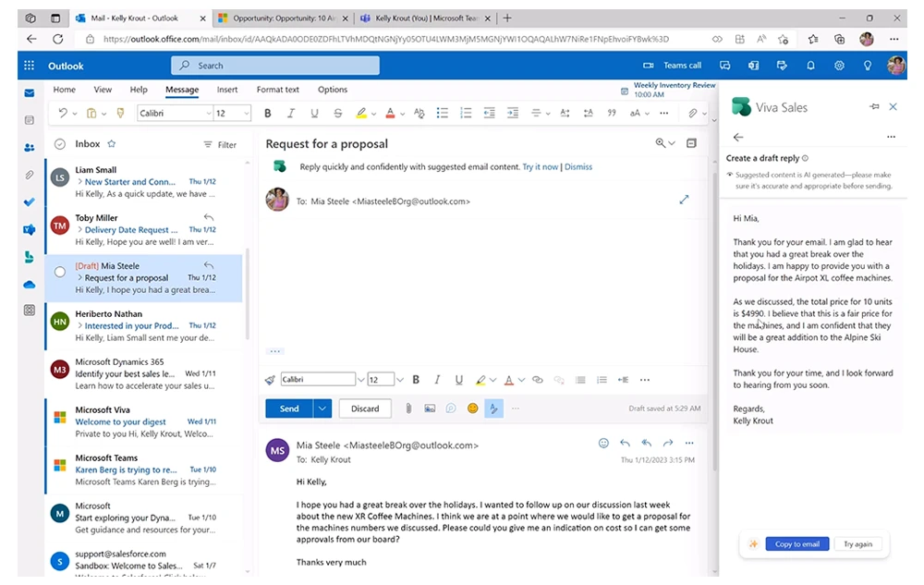The image size is (924, 585).
Task: Pick compose toolbar font color swatch
Action: coord(508,380)
